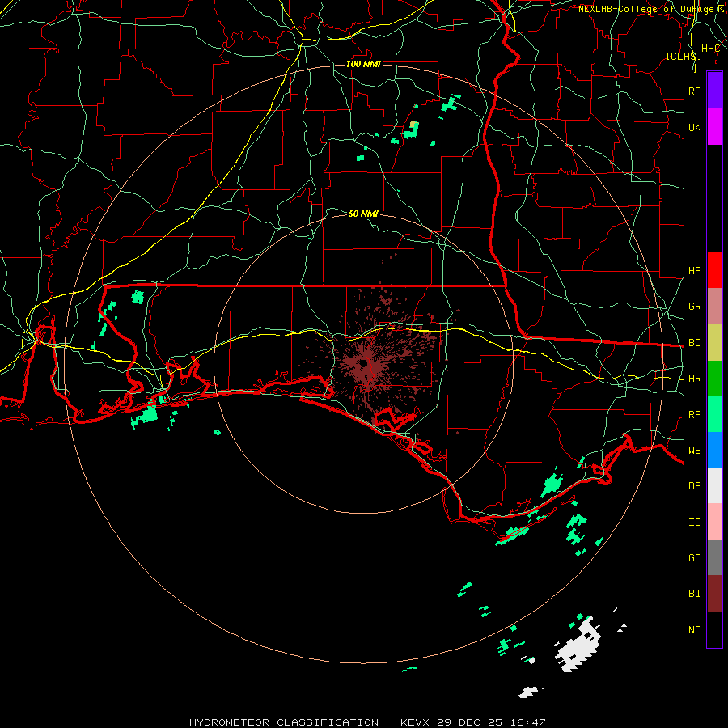728x728 pixels.
Task: Click the GC legend label
Action: (x=694, y=557)
